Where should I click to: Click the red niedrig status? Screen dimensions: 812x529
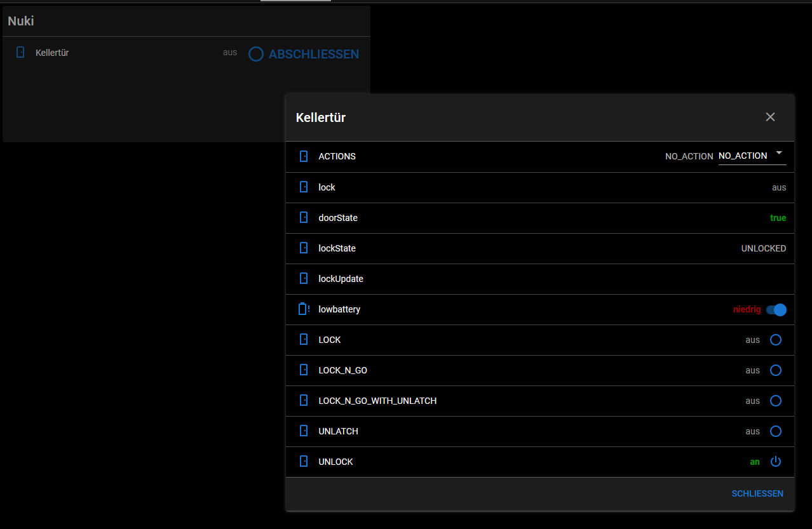(x=747, y=310)
